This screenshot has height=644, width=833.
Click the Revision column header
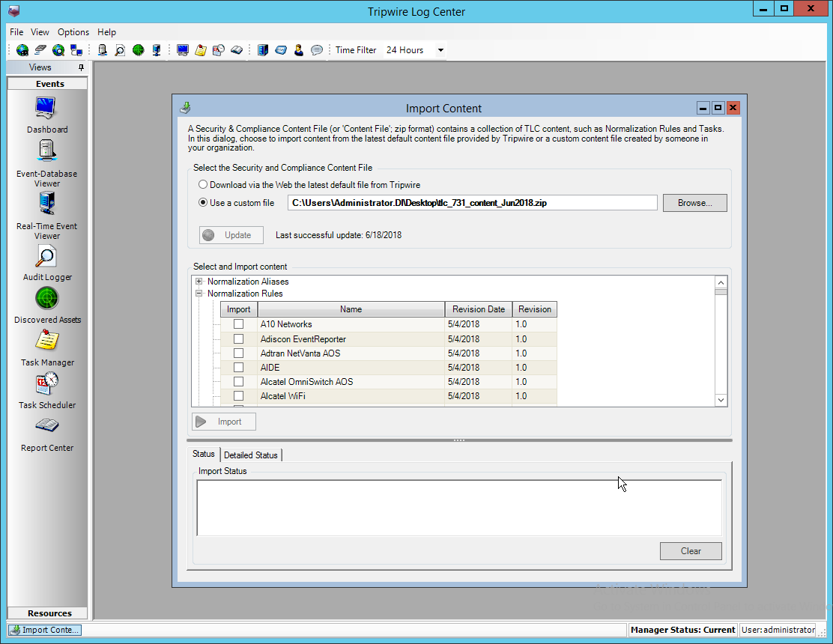535,309
